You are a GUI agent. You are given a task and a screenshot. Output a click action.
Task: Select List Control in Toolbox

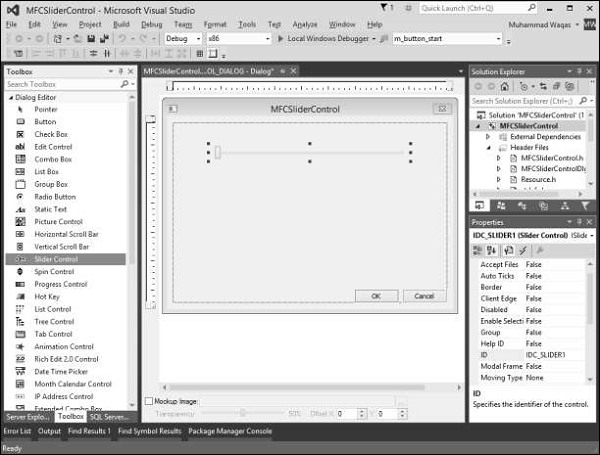pos(52,309)
